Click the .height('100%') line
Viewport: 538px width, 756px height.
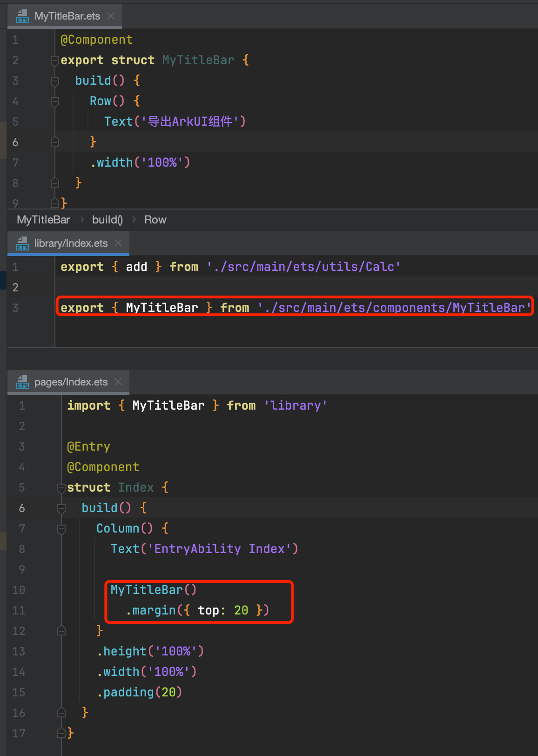(150, 651)
